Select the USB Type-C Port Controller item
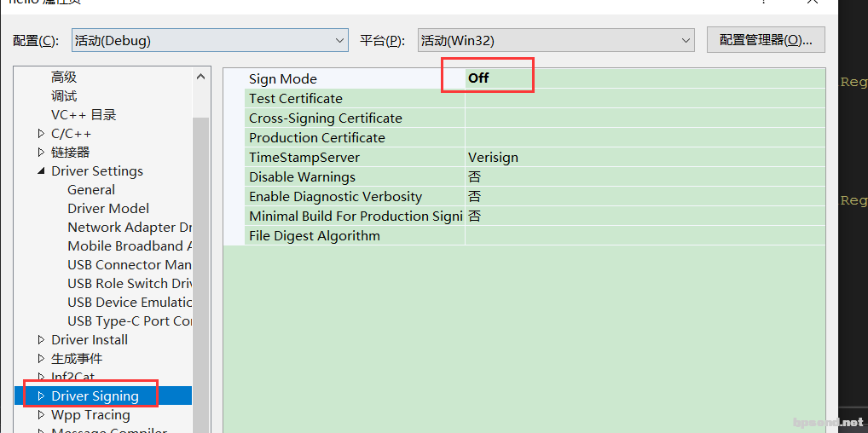 (x=130, y=321)
